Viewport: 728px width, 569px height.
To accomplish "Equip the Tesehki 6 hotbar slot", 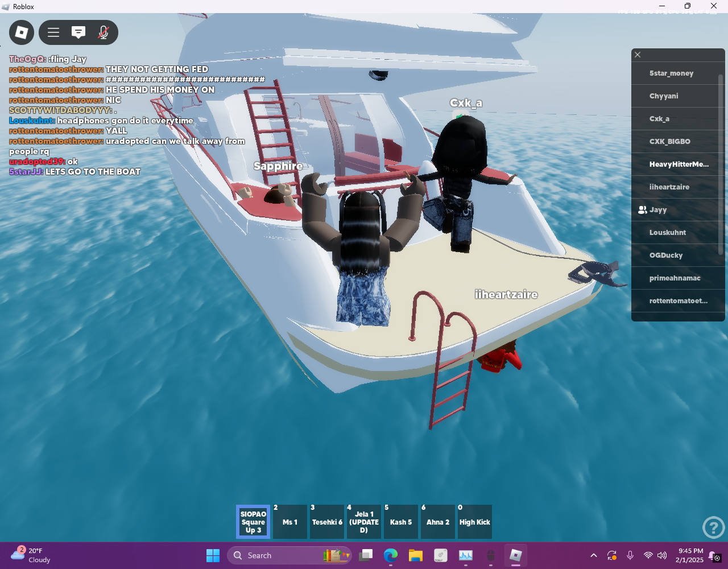I will [x=327, y=522].
